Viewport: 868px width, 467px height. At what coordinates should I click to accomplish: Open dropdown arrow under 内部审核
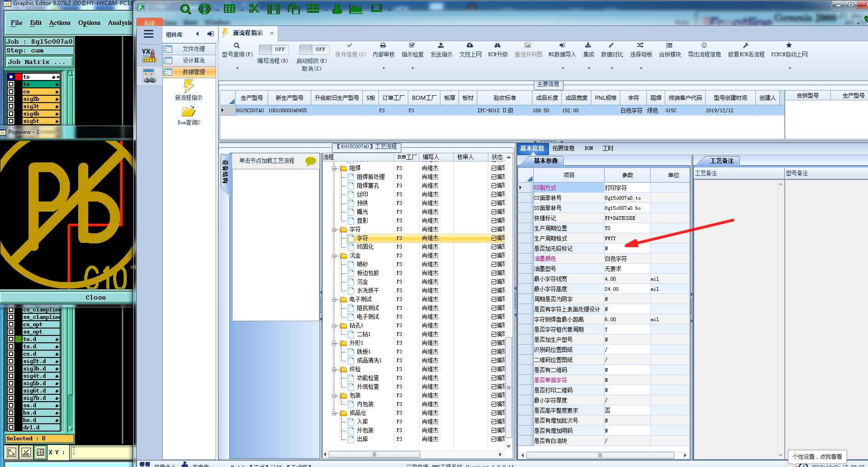coord(383,68)
